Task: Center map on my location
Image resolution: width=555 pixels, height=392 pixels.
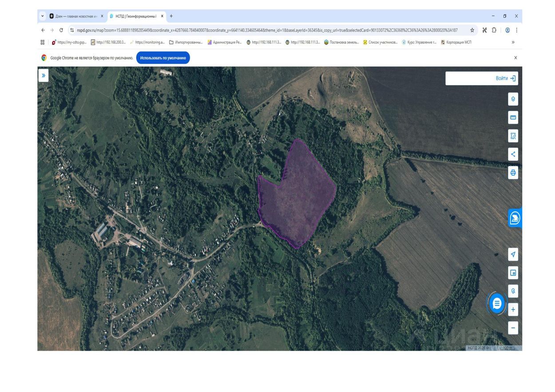Action: (x=513, y=255)
